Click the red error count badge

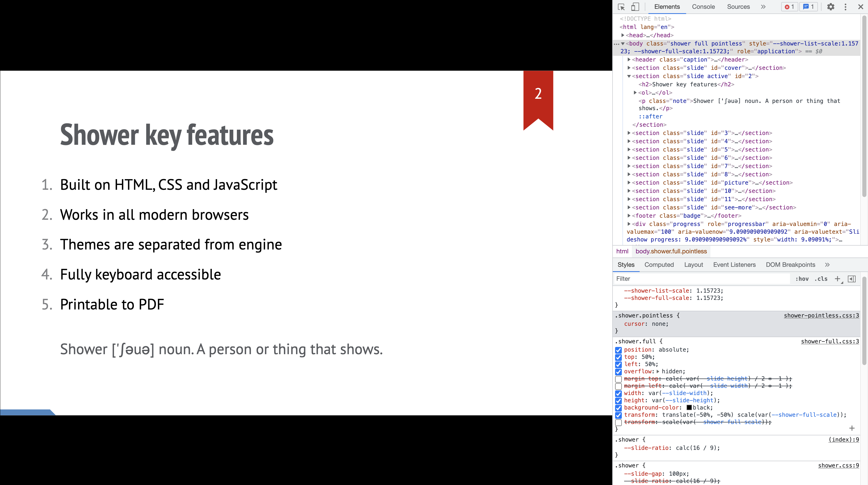pyautogui.click(x=789, y=7)
